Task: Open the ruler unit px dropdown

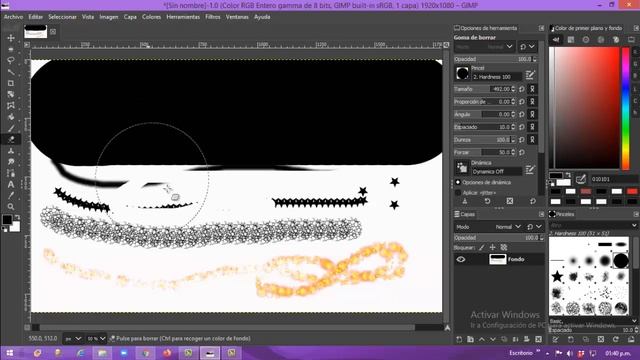Action: (x=73, y=338)
